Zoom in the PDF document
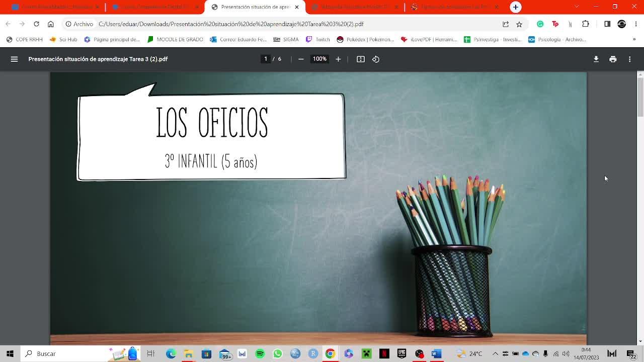Screen dimensions: 644x362 click(x=338, y=59)
